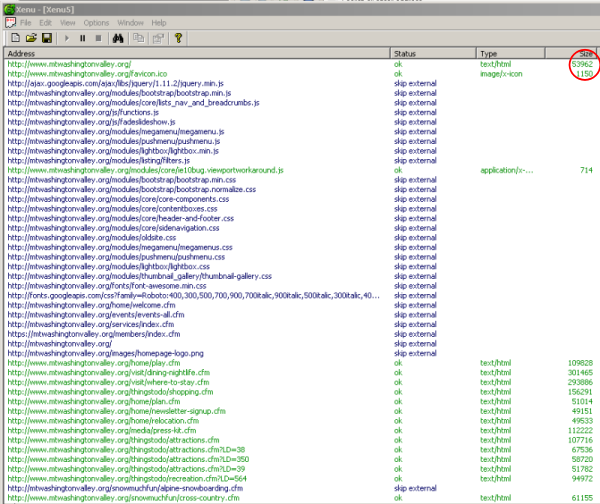Select the jquery.min.js googleapis row

coord(300,83)
